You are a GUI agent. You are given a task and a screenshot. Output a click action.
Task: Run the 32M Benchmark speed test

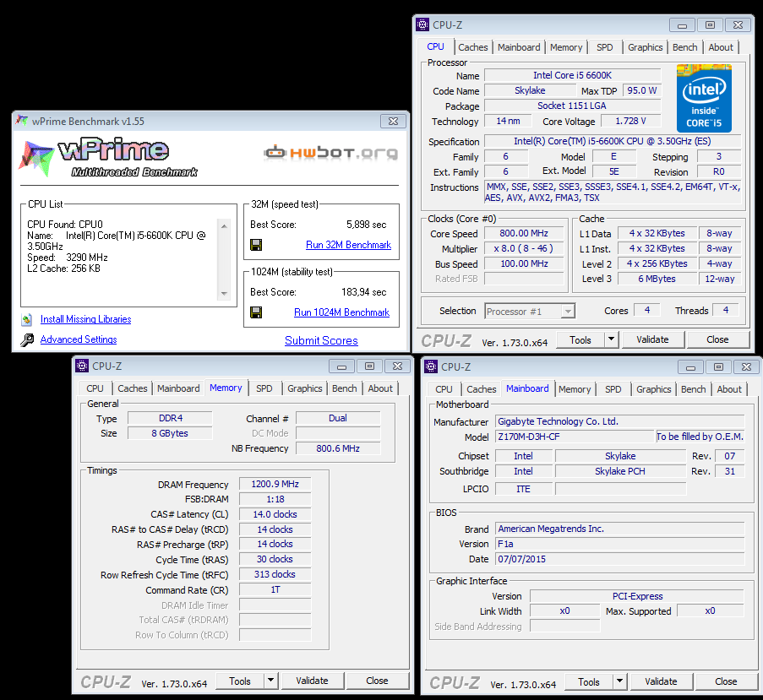348,245
